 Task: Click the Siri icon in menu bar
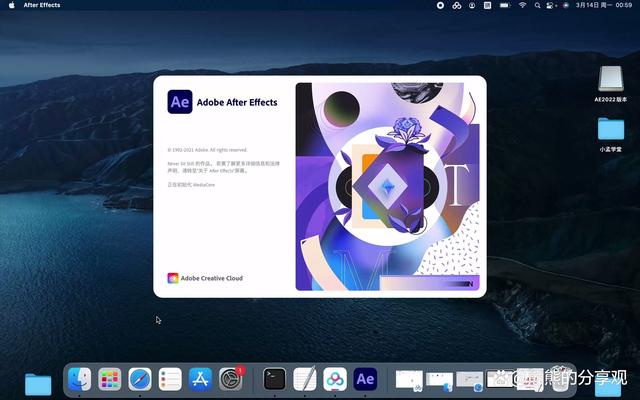pos(566,5)
